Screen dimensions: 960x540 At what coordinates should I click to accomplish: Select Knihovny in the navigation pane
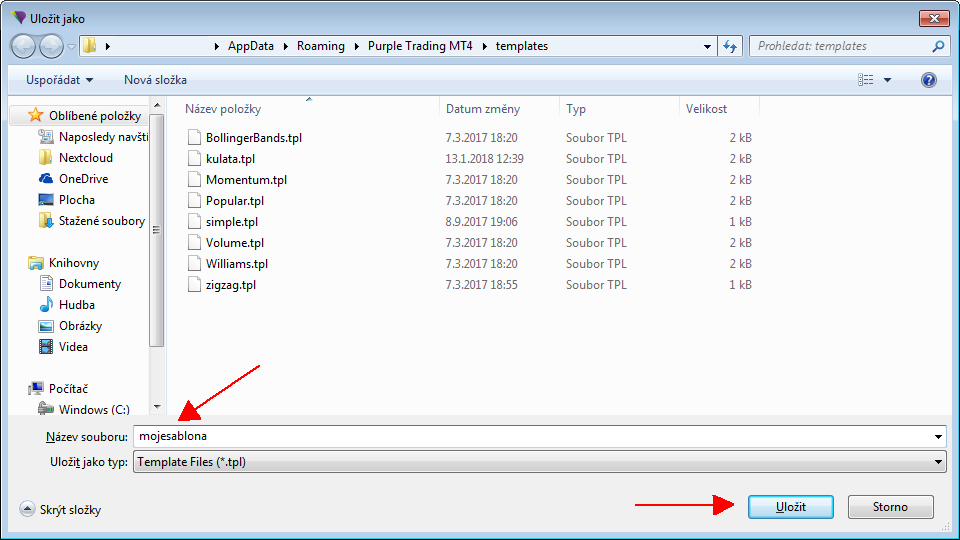(x=64, y=263)
